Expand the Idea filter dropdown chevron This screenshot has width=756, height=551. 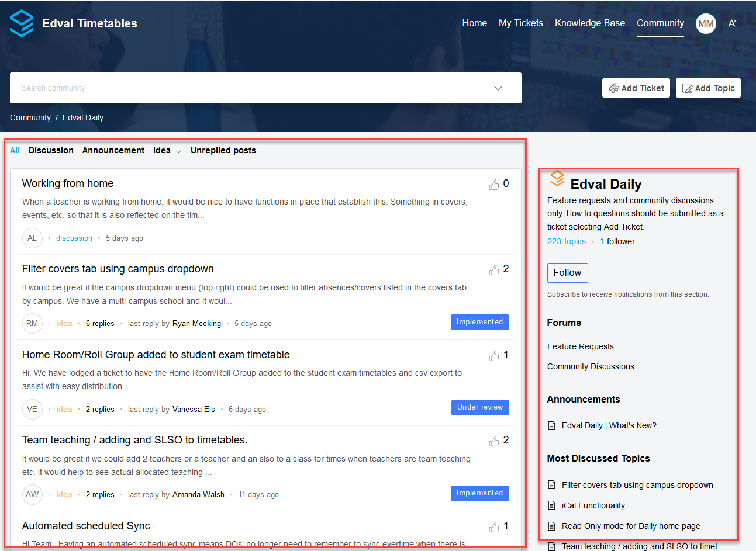179,151
